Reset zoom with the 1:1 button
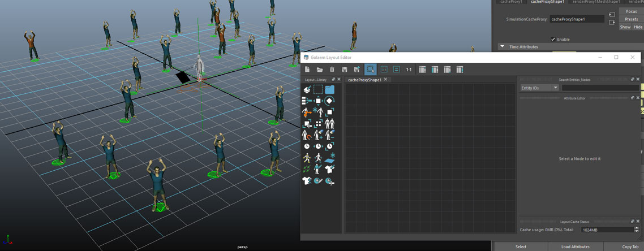Image resolution: width=644 pixels, height=251 pixels. pos(409,70)
